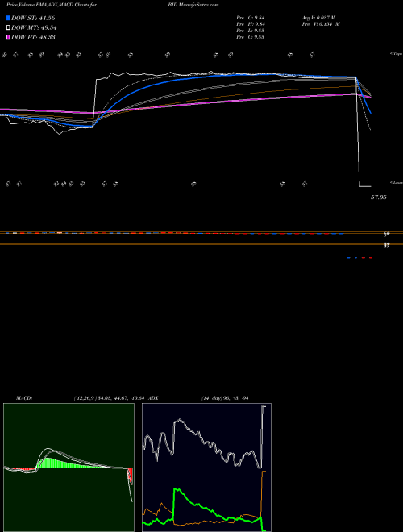This screenshot has width=403, height=532.
Task: Click the magenta DOW PT legend swatch
Action: pos(8,37)
